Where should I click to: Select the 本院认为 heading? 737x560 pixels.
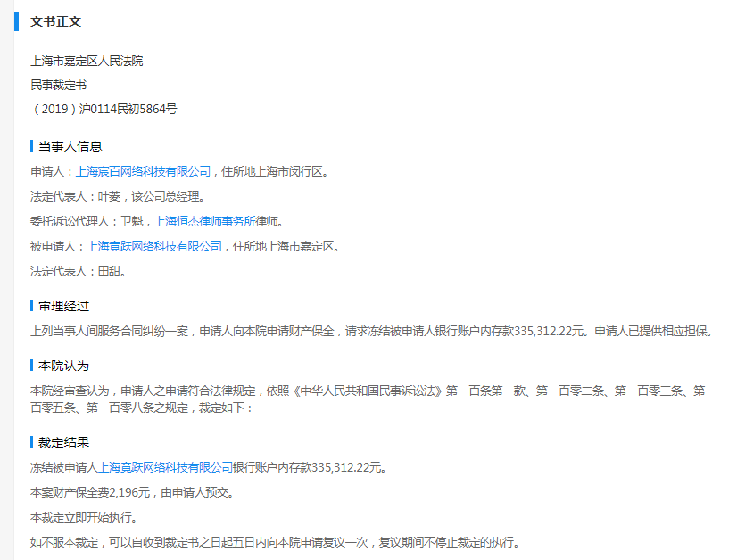click(63, 366)
